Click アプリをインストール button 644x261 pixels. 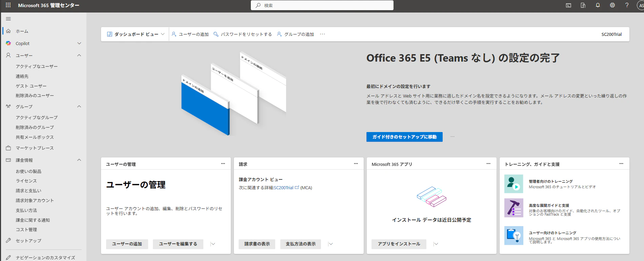pos(399,244)
